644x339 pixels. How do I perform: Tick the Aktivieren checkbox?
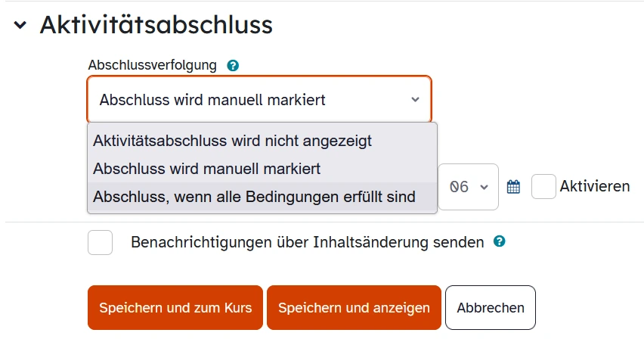tap(543, 187)
